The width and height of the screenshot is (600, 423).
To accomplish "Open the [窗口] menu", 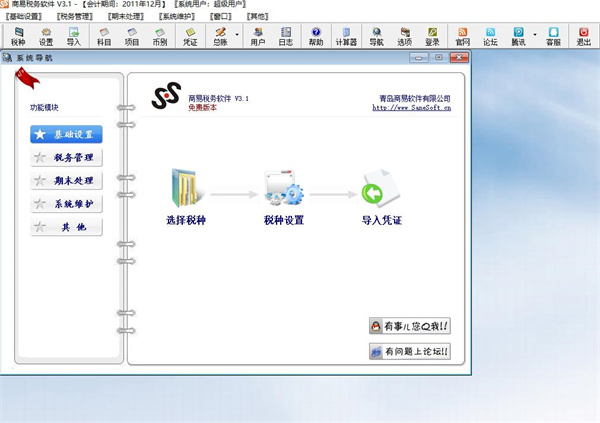I will point(221,16).
